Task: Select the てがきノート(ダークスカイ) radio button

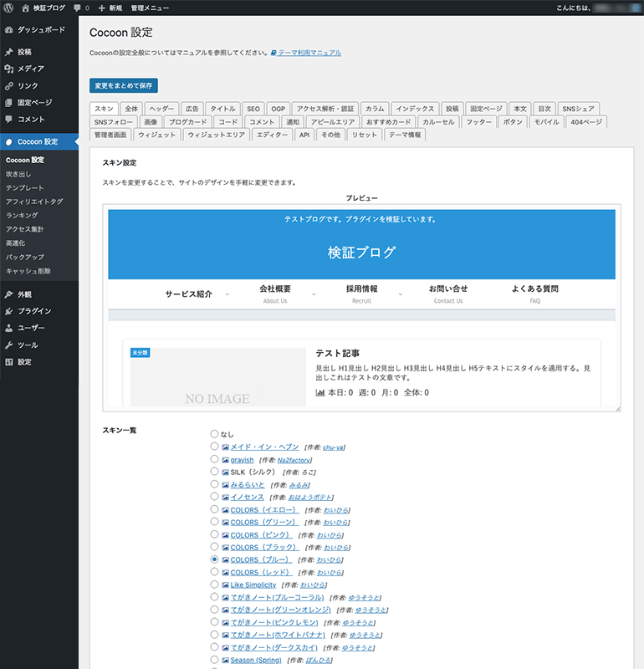Action: (214, 647)
